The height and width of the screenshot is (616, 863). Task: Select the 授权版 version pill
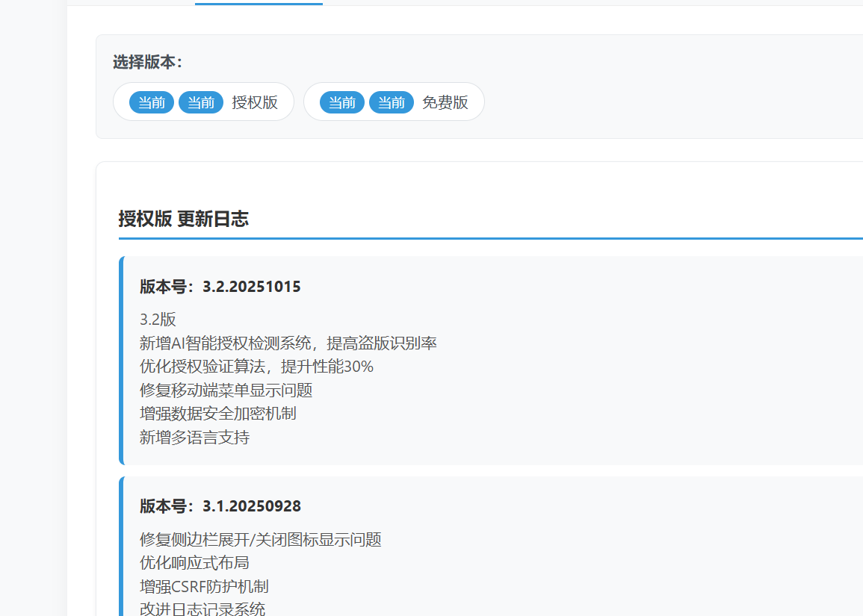[x=204, y=102]
